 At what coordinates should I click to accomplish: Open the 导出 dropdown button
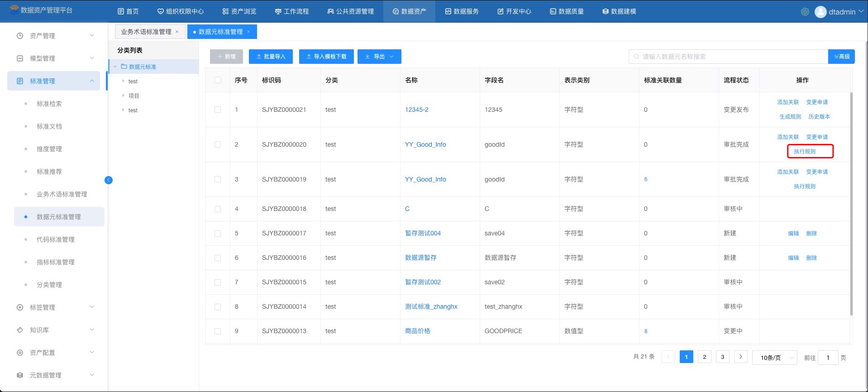coord(379,57)
